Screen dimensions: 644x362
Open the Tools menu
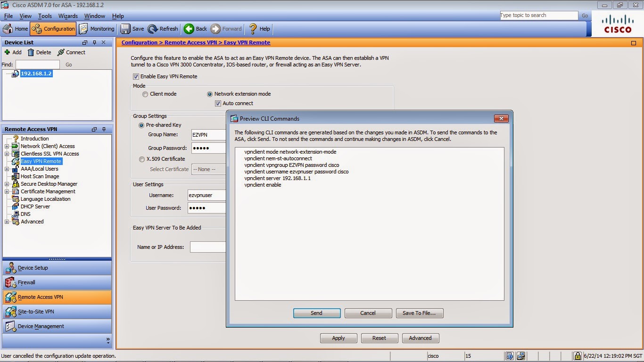pos(45,16)
